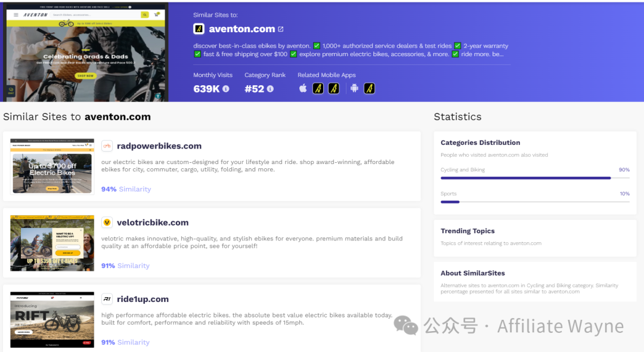Viewport: 644px width, 352px height.
Task: Click the radpowerbikes.com preview thumbnail
Action: (x=52, y=166)
